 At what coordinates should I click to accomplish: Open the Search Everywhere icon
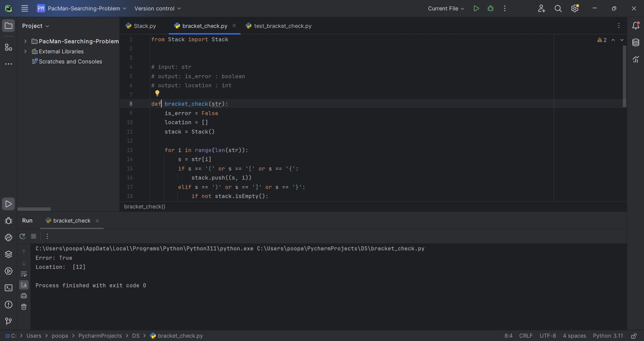[558, 8]
